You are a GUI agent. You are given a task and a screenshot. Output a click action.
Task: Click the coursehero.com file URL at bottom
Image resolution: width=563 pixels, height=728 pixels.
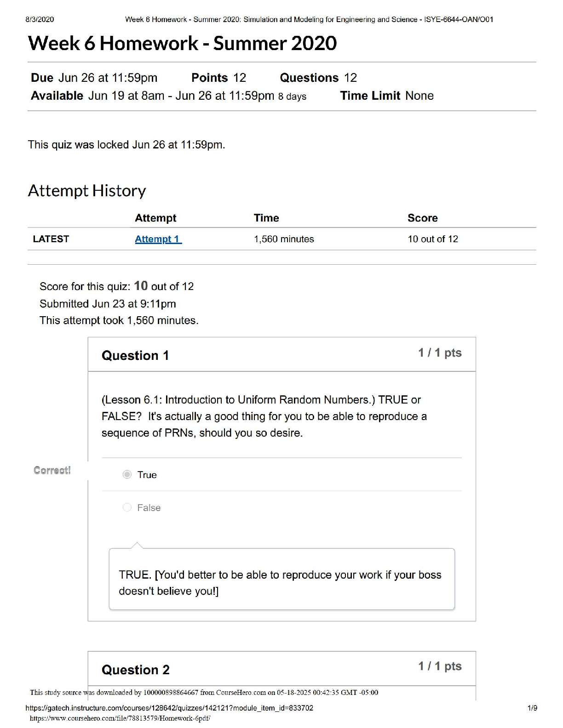(x=120, y=718)
